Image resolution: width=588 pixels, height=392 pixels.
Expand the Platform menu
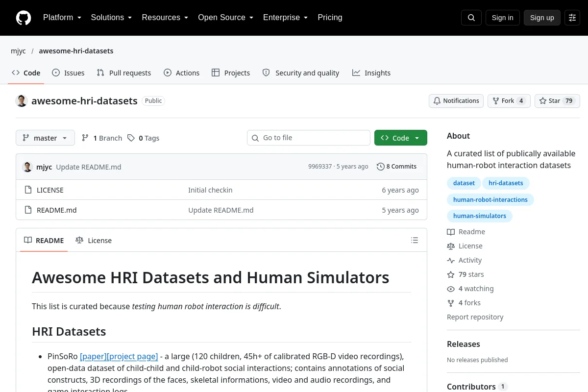62,18
